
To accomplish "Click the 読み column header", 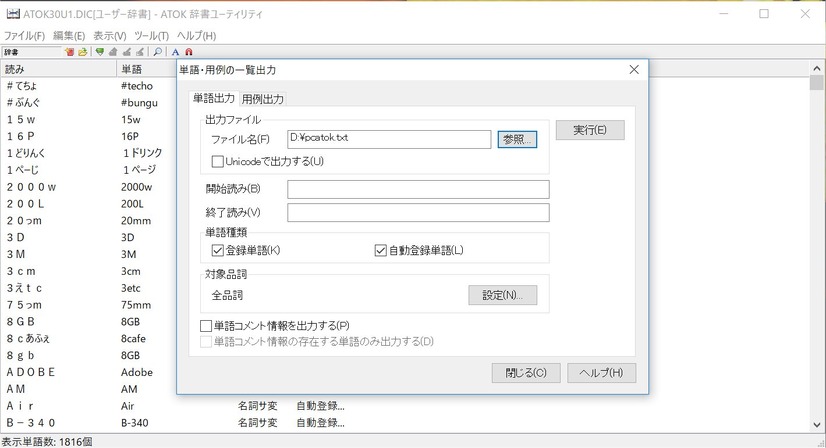I will tap(58, 69).
